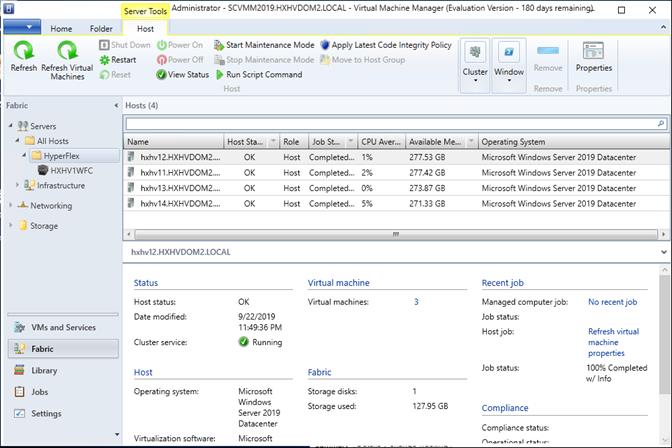Click the Refresh Virtual Machines icon

[67, 51]
